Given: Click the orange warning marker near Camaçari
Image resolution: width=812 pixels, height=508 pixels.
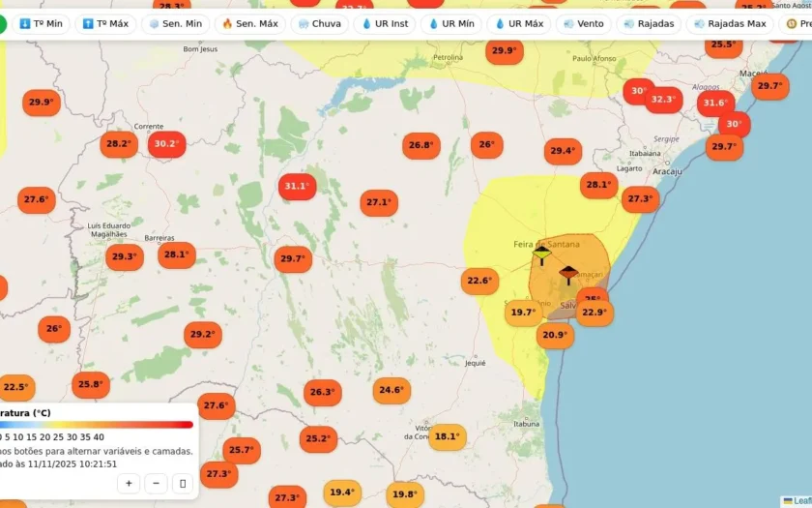Looking at the screenshot, I should [568, 275].
